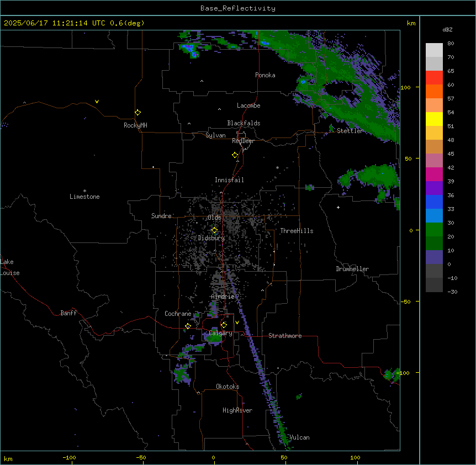
Task: Select the magenta 39–42 dBZ legend swatch
Action: (434, 174)
